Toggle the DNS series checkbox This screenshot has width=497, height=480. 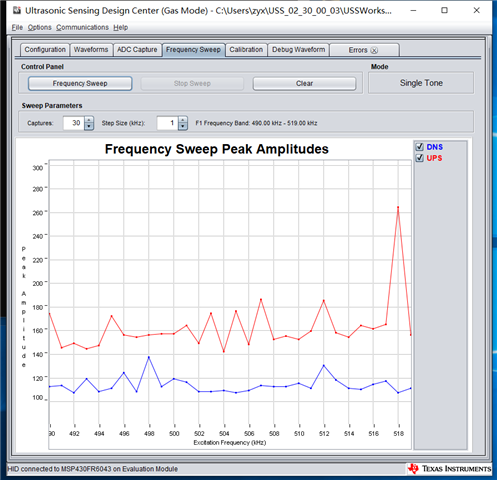(x=419, y=147)
